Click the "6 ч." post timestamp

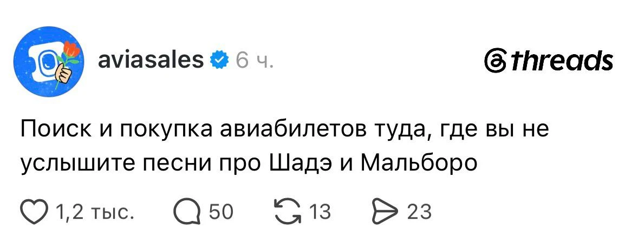tap(255, 60)
